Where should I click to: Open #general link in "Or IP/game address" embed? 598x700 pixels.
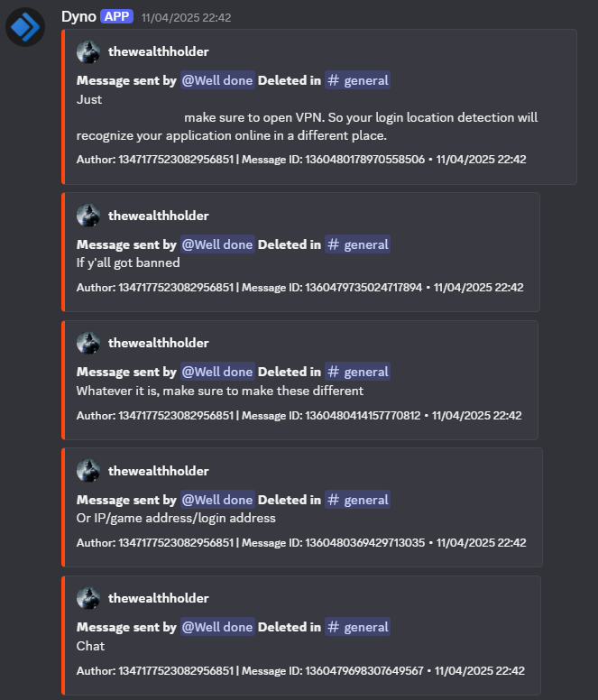pos(357,500)
